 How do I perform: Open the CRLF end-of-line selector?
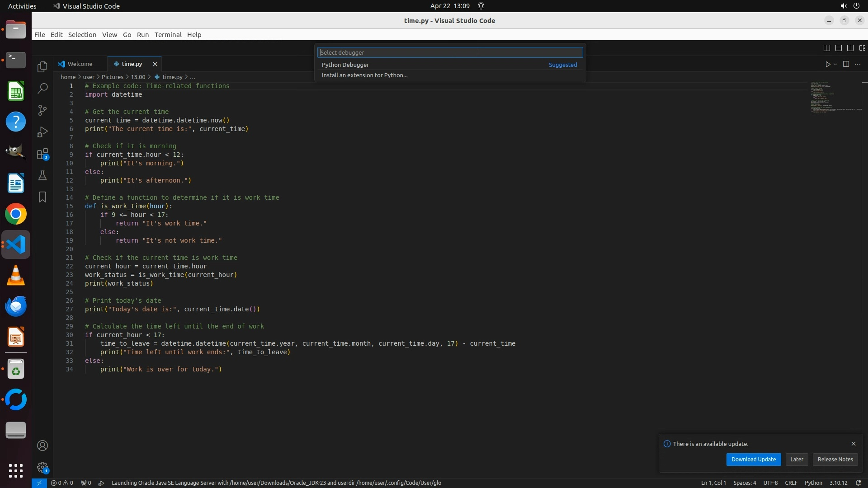(x=791, y=483)
